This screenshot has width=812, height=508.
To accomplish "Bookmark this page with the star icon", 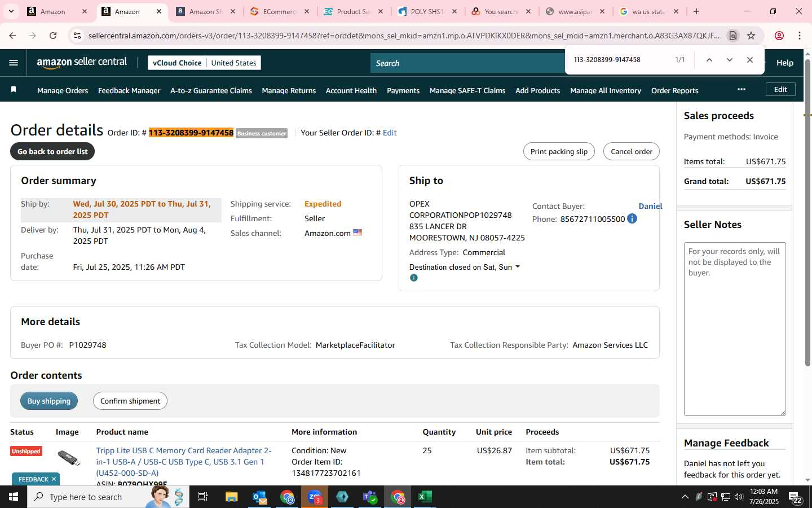I will click(751, 36).
